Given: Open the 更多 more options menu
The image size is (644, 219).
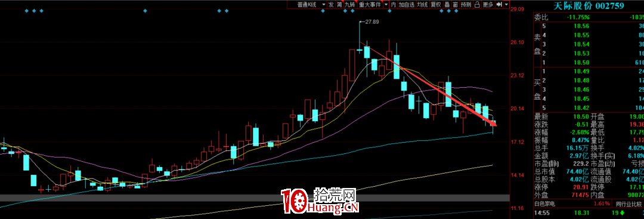Looking at the screenshot, I should (x=488, y=5).
